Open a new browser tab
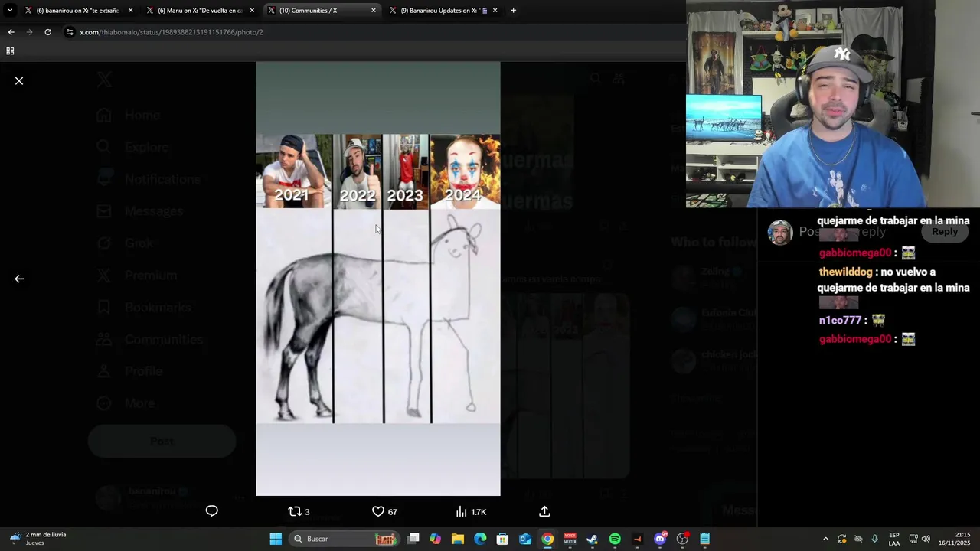This screenshot has height=551, width=980. click(x=513, y=11)
